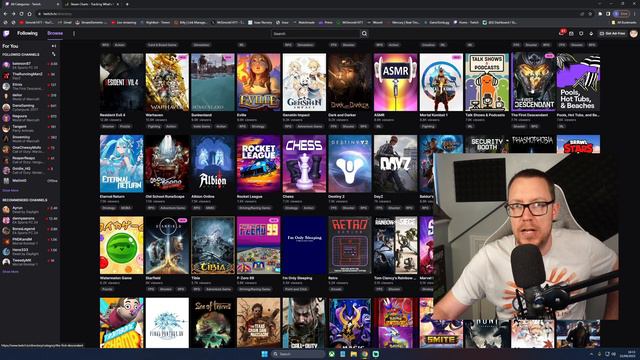Image resolution: width=640 pixels, height=360 pixels.
Task: Open the All Bookmarks folder
Action: click(x=624, y=22)
